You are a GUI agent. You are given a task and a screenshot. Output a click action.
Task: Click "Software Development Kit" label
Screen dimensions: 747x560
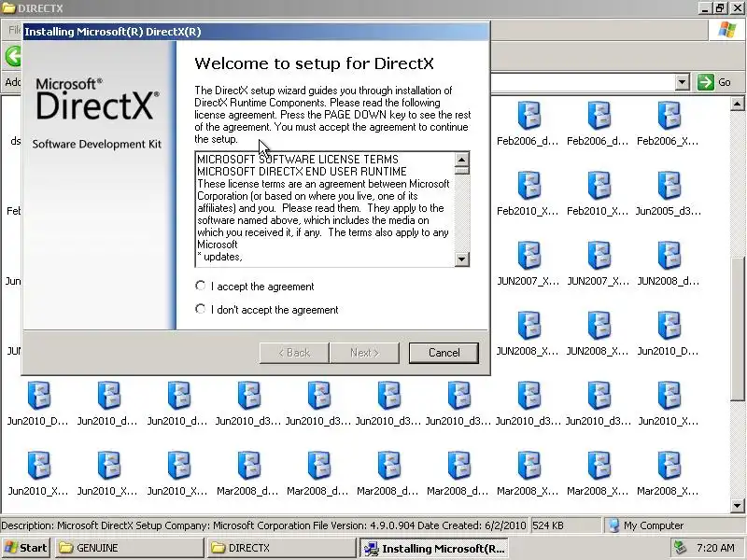coord(97,144)
